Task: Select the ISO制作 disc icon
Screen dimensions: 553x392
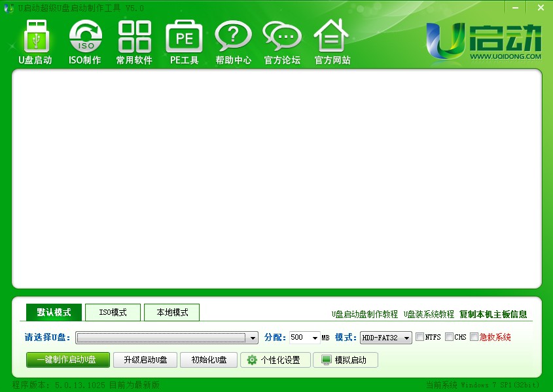Action: 85,43
